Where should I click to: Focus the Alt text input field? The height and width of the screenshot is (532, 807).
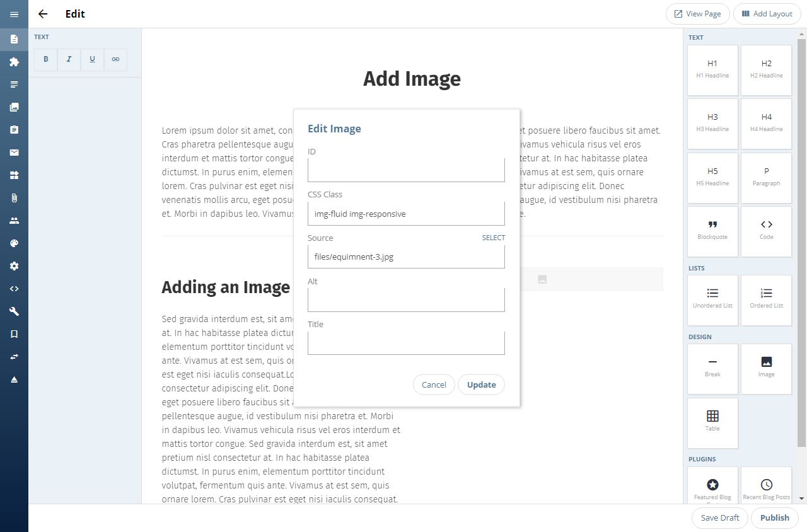click(x=406, y=300)
